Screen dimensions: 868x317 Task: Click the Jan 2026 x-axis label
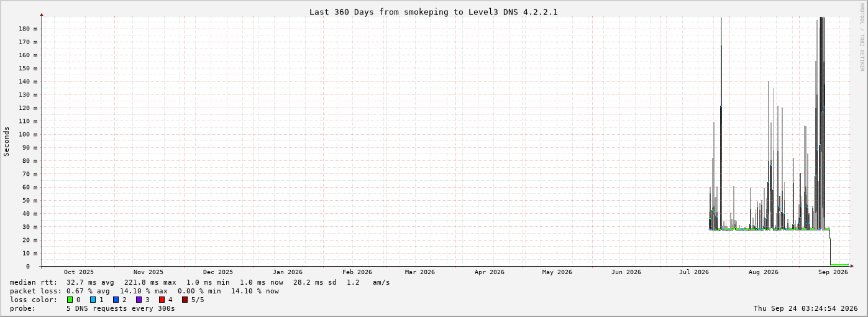point(288,272)
